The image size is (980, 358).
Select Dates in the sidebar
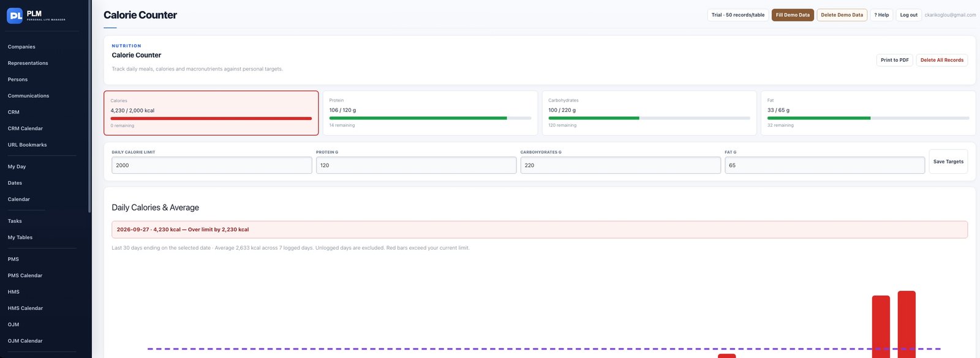15,183
